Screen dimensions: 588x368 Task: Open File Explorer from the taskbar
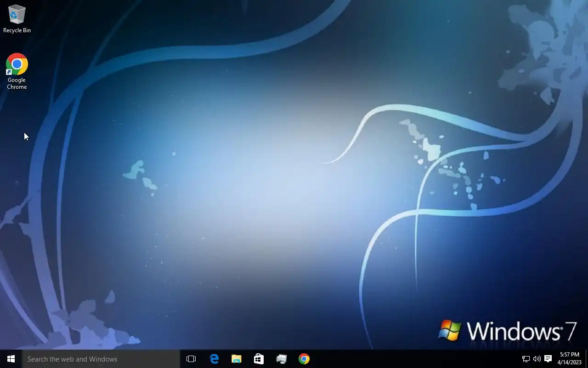tap(237, 359)
